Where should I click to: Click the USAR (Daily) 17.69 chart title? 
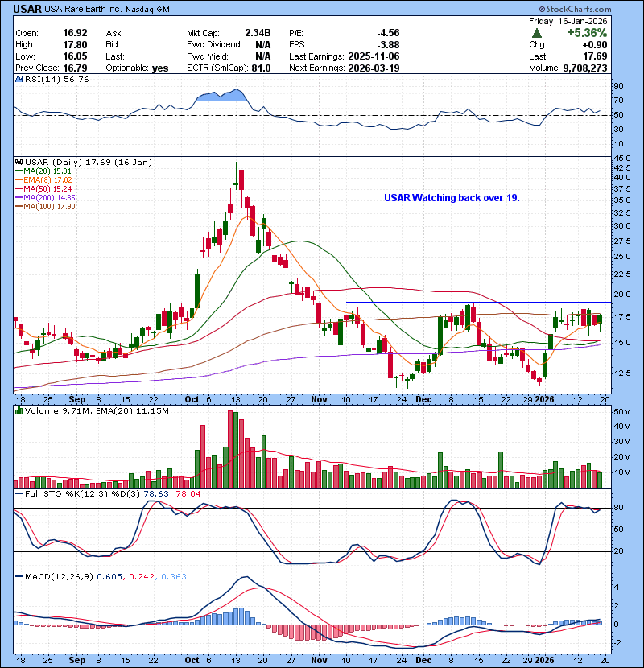point(89,162)
